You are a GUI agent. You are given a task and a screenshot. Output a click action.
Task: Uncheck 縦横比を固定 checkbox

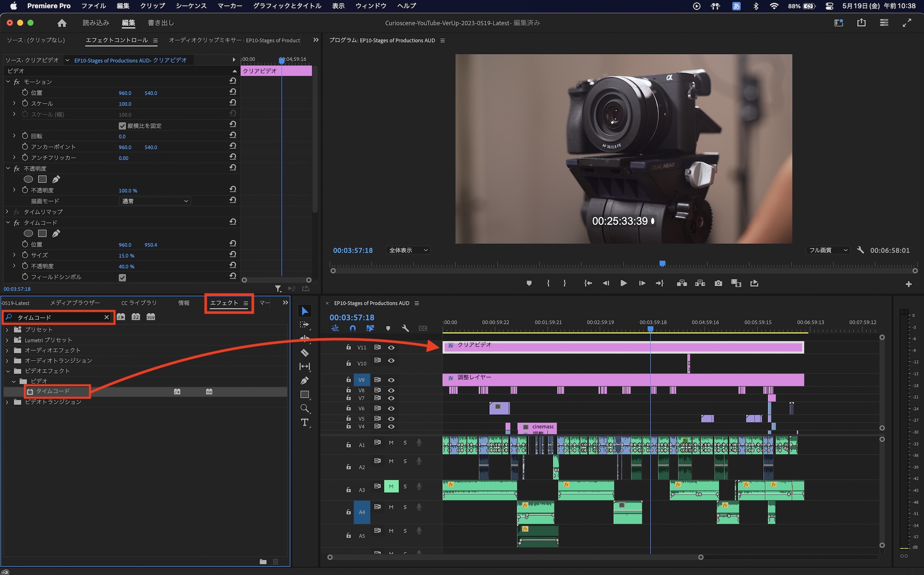coord(122,126)
